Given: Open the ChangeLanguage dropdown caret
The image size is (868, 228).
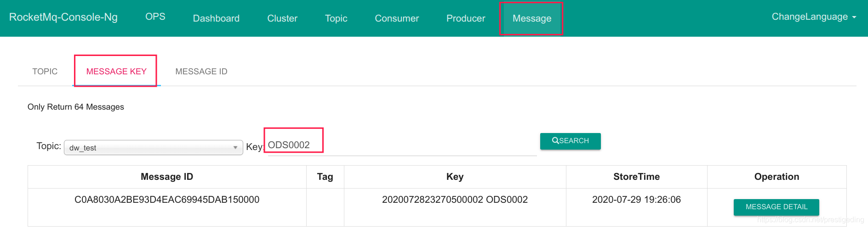Looking at the screenshot, I should click(854, 17).
